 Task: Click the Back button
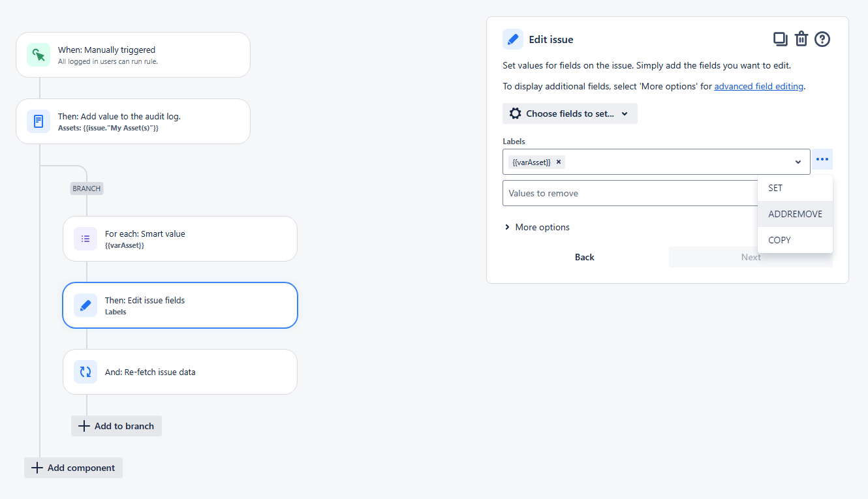click(584, 256)
